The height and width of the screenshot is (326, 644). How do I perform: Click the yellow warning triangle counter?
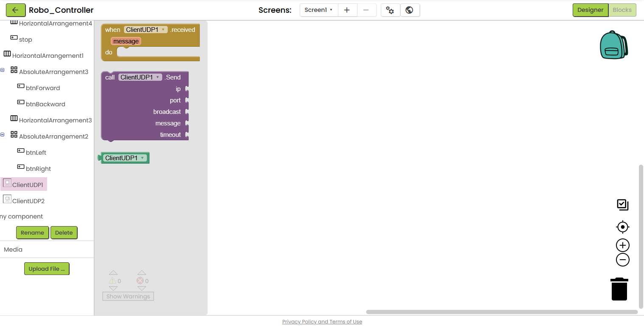point(112,281)
